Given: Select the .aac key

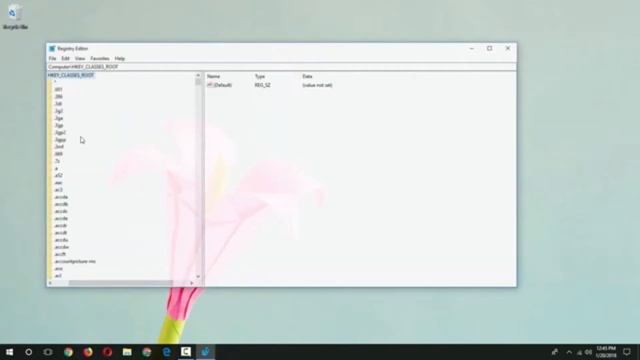Looking at the screenshot, I should coord(58,182).
